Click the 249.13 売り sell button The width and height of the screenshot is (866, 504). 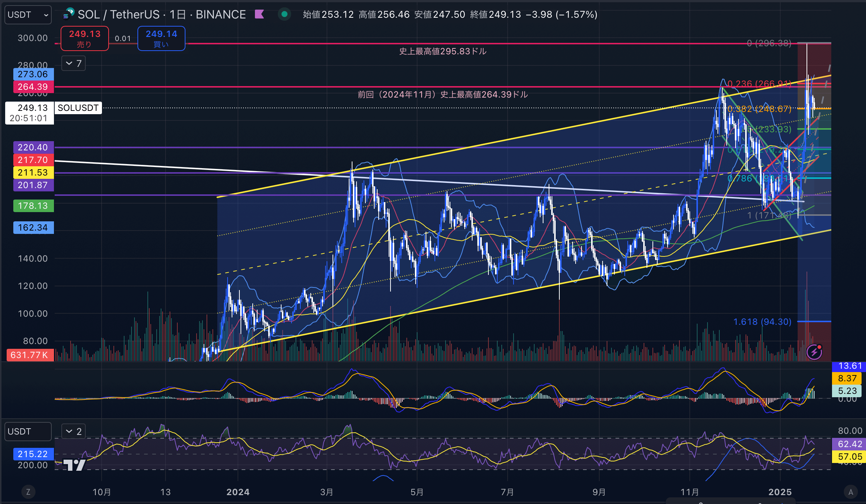[x=85, y=38]
